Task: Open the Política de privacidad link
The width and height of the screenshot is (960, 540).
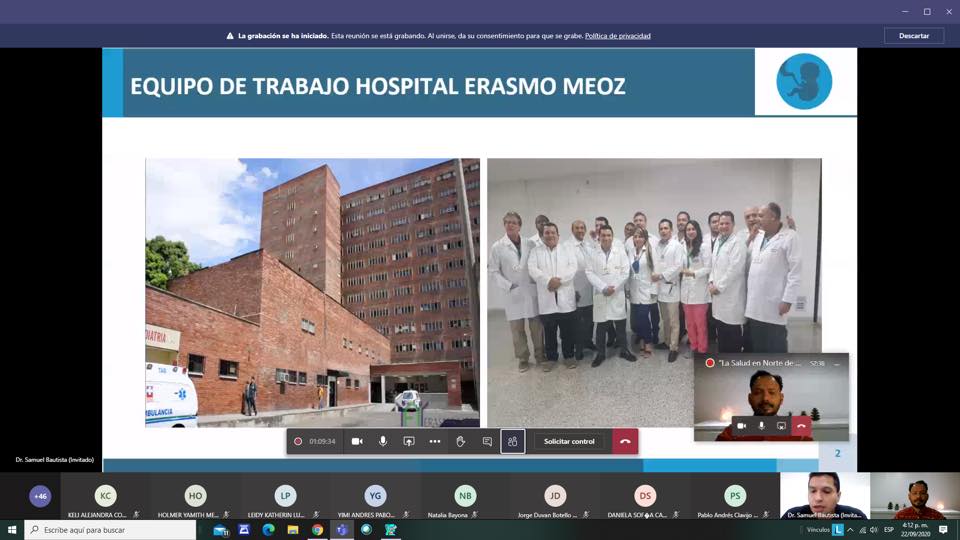Action: [x=617, y=36]
